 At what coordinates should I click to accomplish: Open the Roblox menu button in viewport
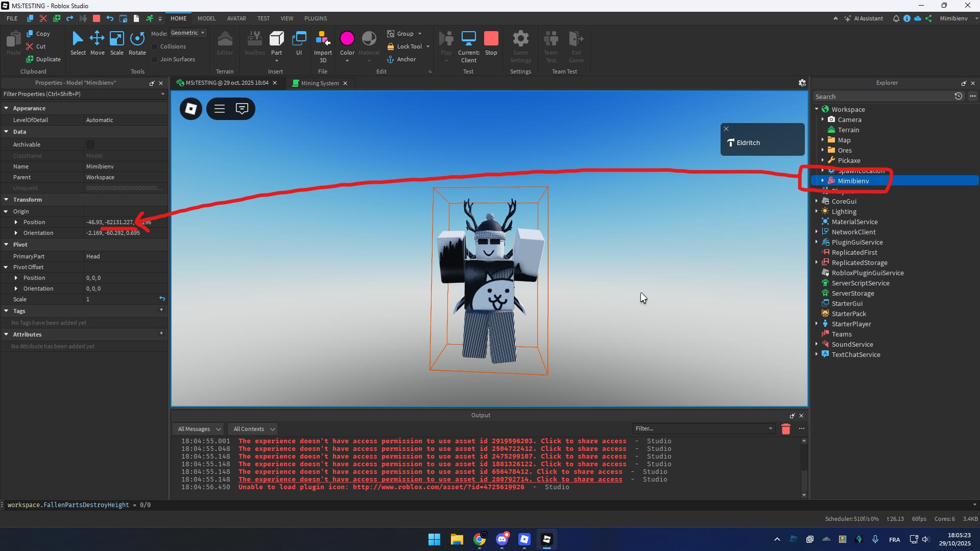coord(191,109)
